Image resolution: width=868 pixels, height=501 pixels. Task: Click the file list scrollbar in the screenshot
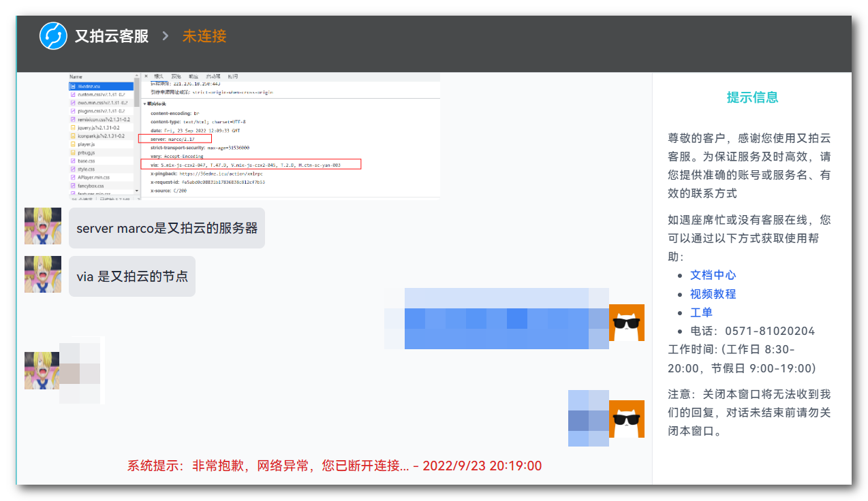(x=137, y=95)
